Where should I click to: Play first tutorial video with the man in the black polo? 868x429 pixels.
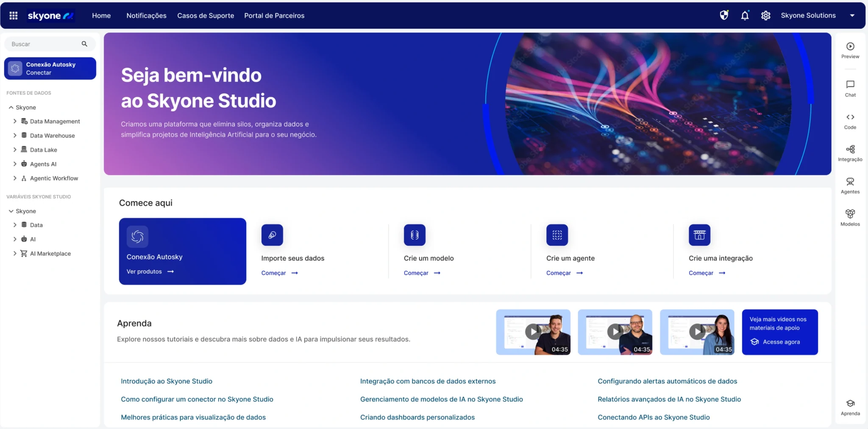click(533, 332)
